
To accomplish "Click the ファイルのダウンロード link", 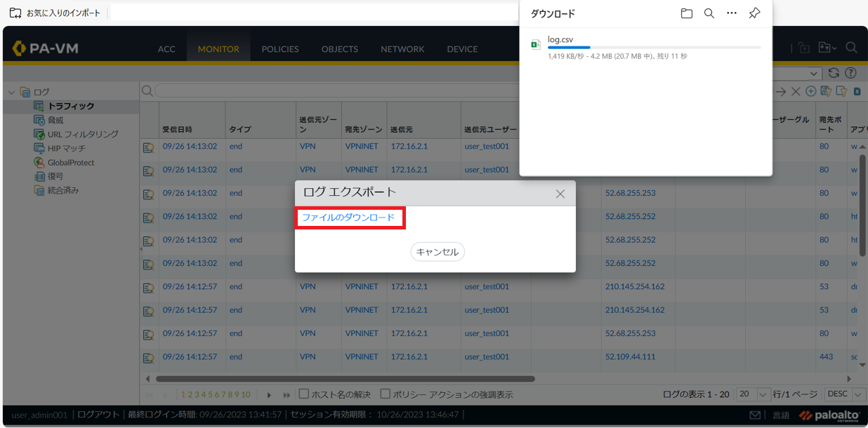I will [349, 218].
